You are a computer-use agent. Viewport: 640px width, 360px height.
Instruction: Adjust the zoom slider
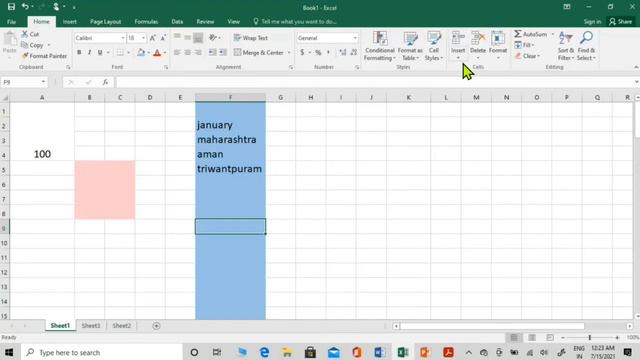(590, 338)
